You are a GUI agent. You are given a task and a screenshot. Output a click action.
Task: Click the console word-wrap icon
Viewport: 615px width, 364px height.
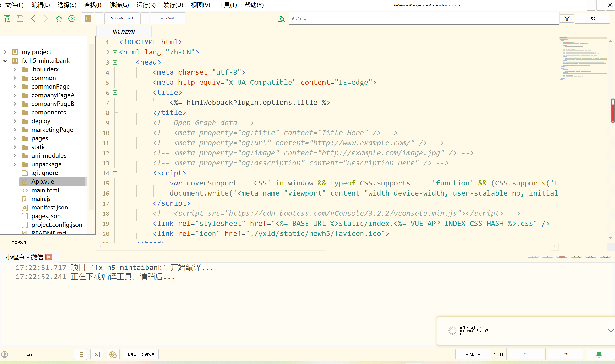pyautogui.click(x=576, y=257)
